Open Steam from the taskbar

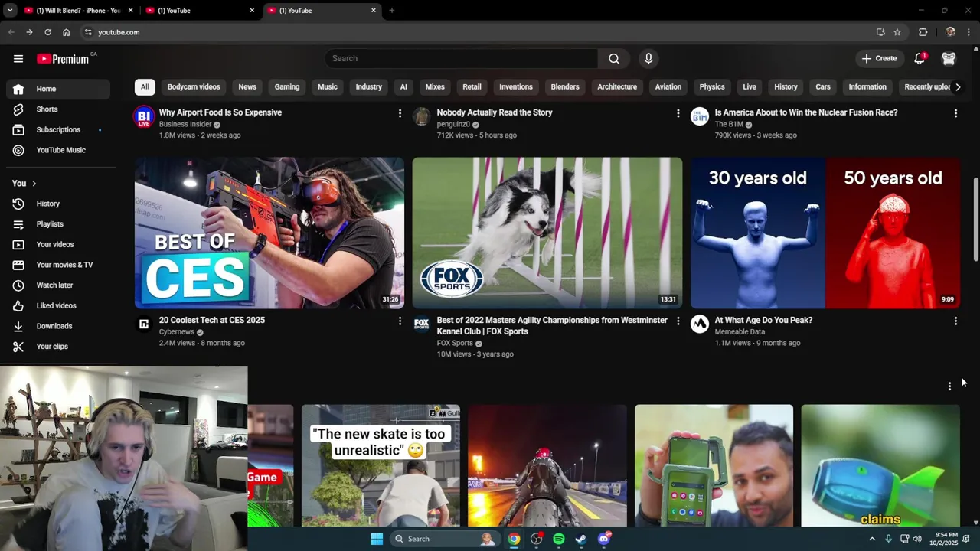coord(581,539)
